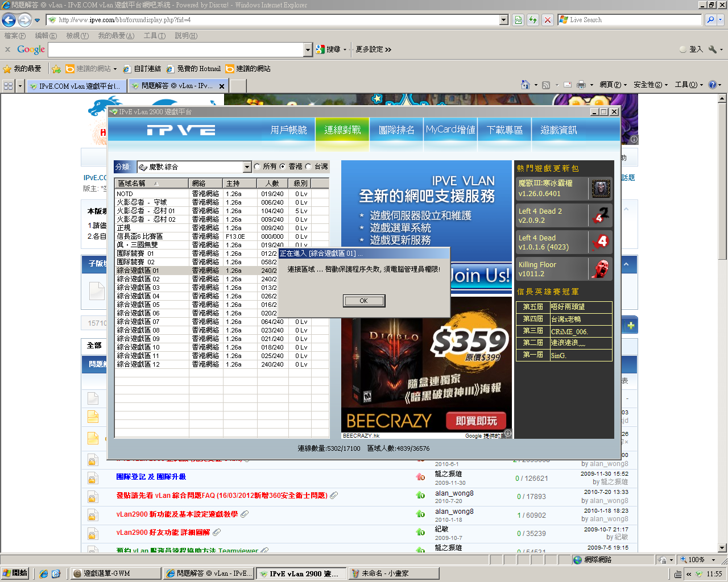Open the 說明(H) menu
This screenshot has width=728, height=582.
click(186, 36)
